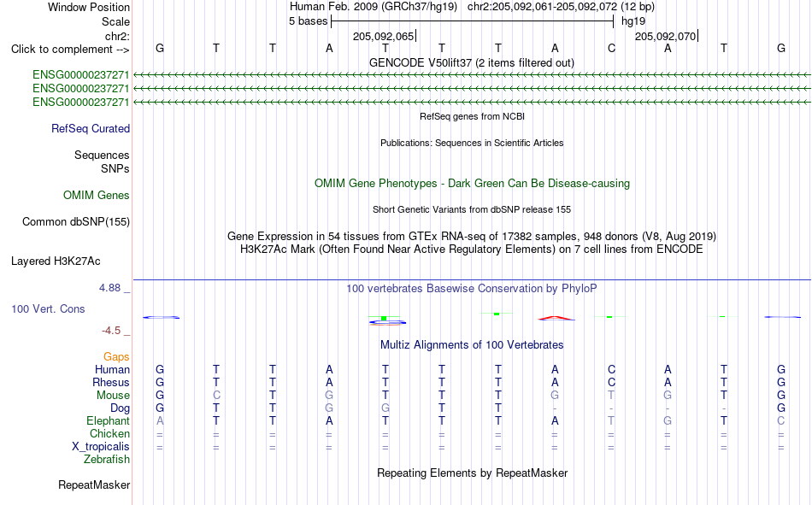
Task: Click the RefSeq genes from NCBI title
Action: click(472, 116)
